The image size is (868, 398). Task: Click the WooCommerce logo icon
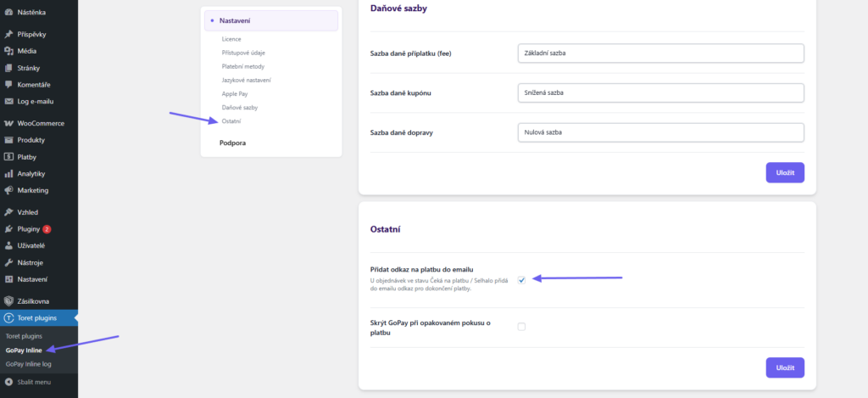pyautogui.click(x=8, y=124)
